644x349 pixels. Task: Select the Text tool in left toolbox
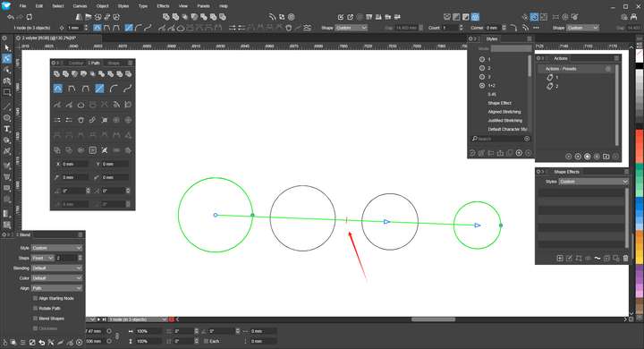(x=6, y=129)
